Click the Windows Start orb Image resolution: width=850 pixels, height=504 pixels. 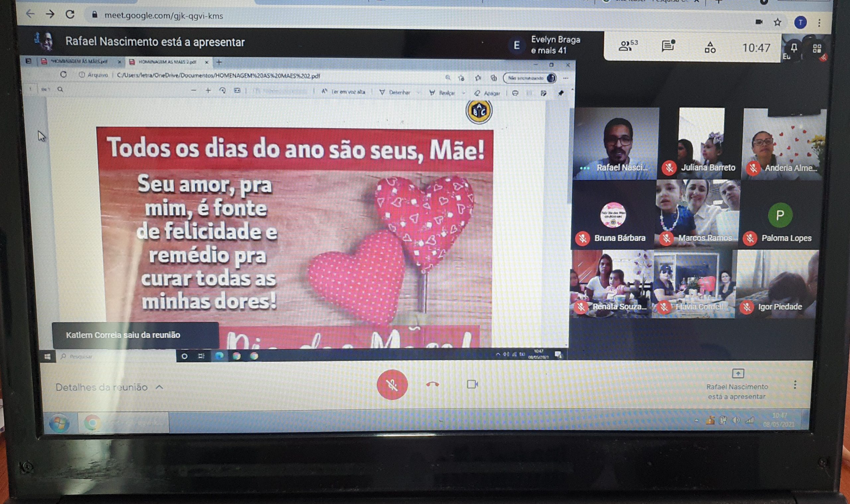coord(59,423)
